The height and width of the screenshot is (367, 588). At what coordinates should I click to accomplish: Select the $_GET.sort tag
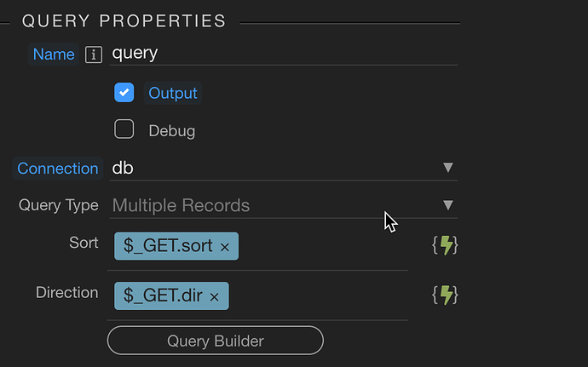168,246
